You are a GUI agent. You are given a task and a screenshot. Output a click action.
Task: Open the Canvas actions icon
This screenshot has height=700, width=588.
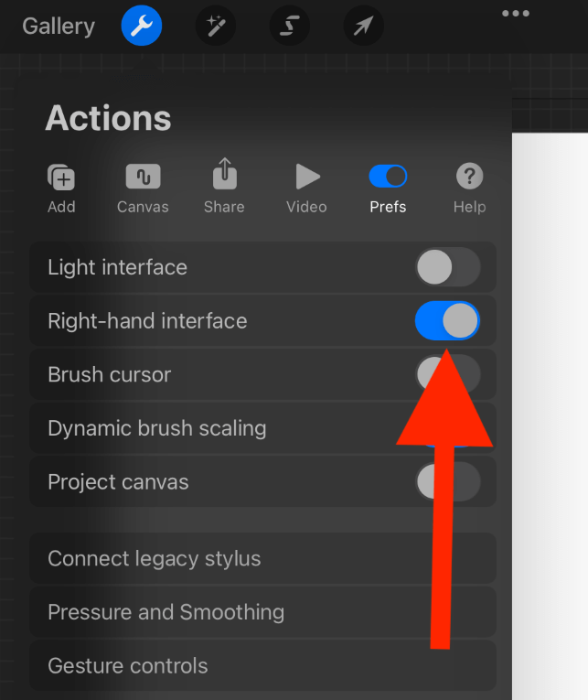pyautogui.click(x=143, y=187)
